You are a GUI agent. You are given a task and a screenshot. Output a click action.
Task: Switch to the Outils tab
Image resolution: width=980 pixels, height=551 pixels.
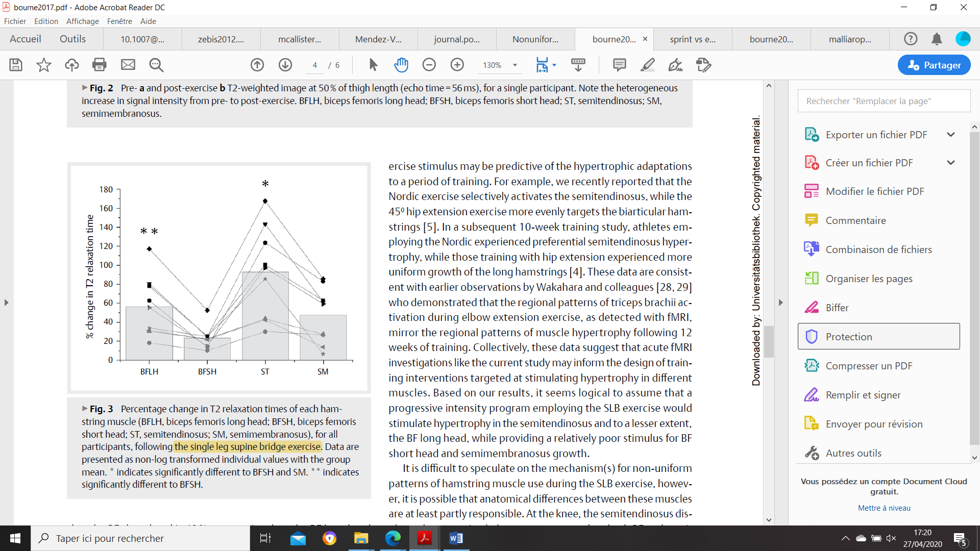click(x=72, y=39)
